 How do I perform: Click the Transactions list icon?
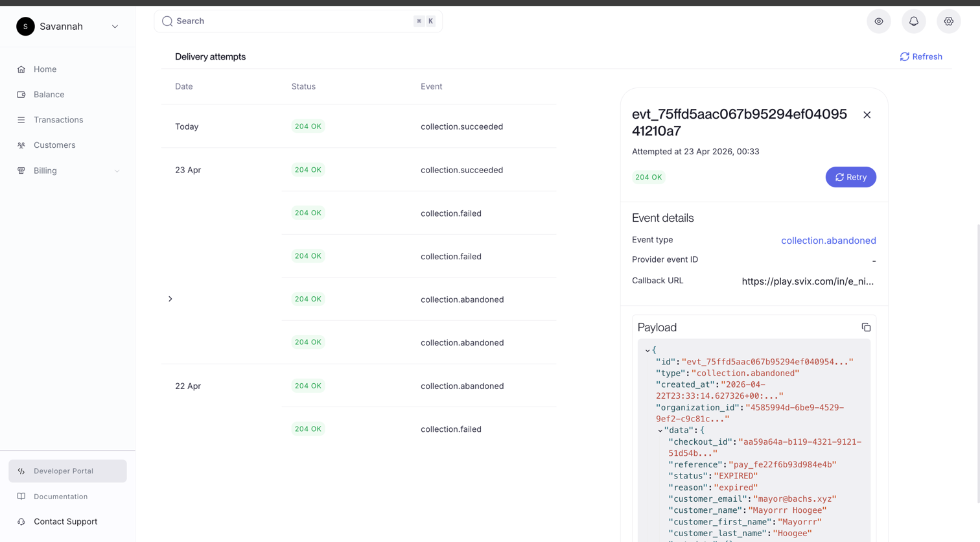point(21,120)
